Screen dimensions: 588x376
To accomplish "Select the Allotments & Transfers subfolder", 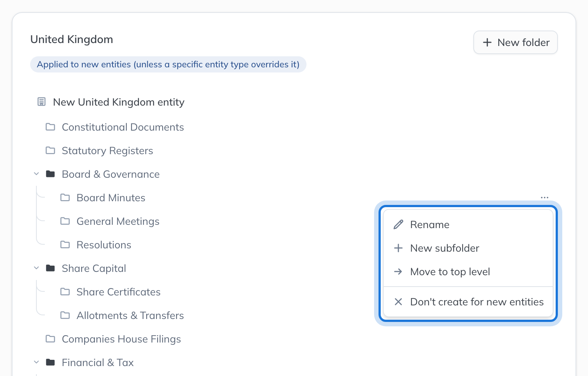I will pos(130,315).
